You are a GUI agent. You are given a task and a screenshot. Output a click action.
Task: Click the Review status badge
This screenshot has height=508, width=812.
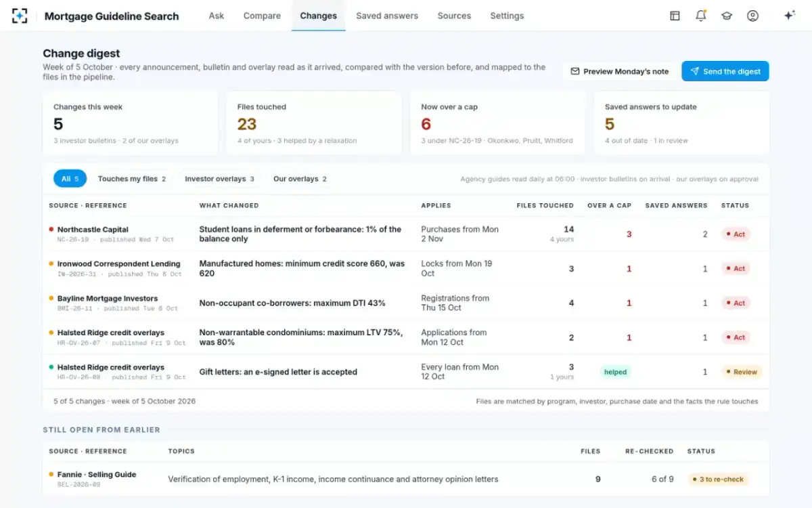(742, 372)
